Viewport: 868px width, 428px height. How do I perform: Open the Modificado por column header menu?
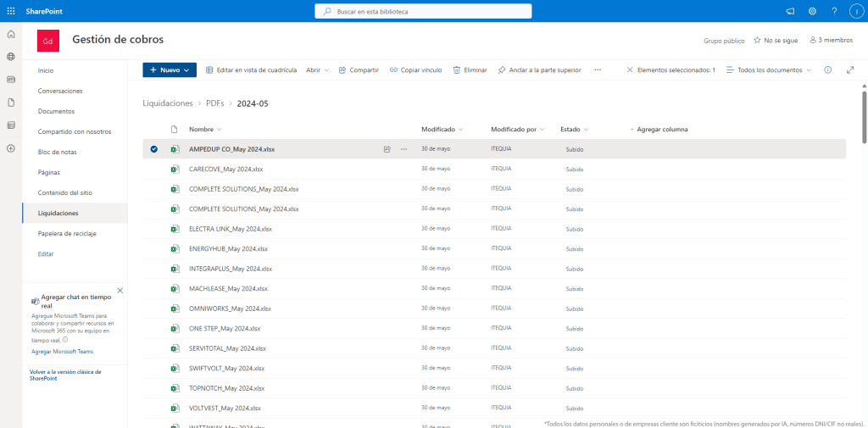pyautogui.click(x=518, y=129)
